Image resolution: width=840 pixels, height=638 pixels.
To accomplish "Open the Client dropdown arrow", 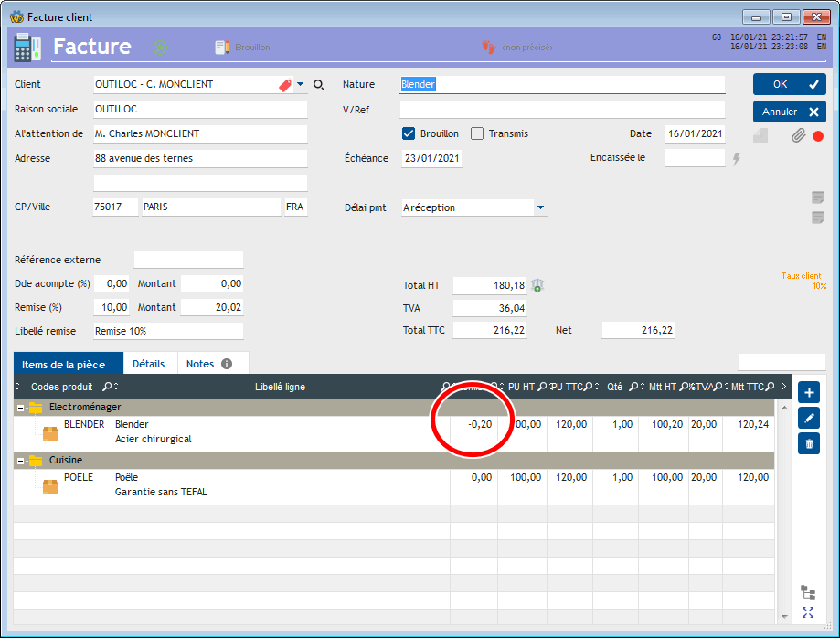I will (x=300, y=84).
